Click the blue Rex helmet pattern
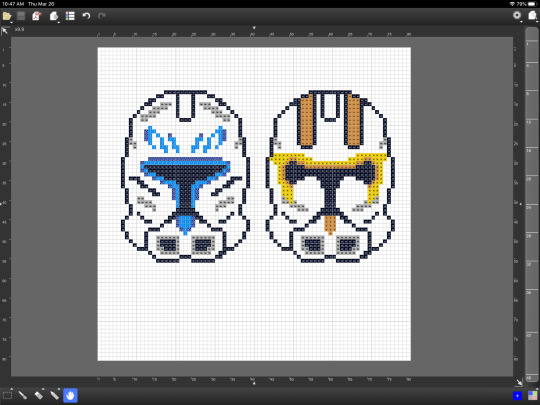Viewport: 540px width, 405px height. (x=185, y=176)
